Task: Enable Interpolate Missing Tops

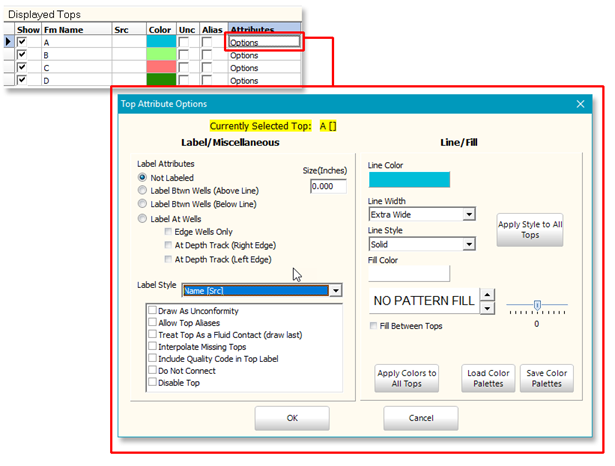Action: coord(153,346)
